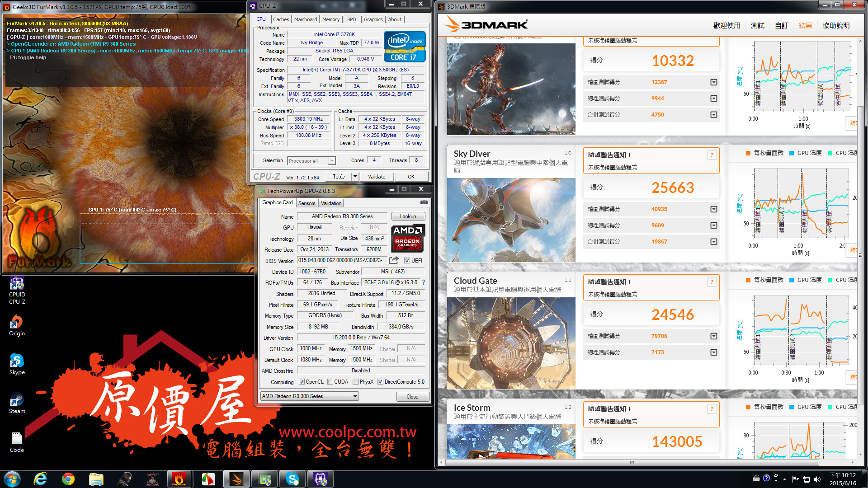Screen dimensions: 868x488
Task: Click Ice Storm warning help question icon
Action: point(712,409)
